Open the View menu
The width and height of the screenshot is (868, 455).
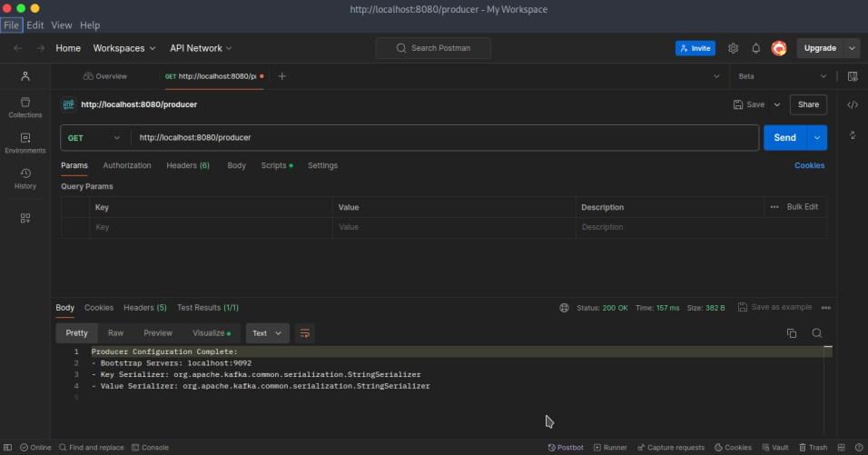click(x=62, y=25)
